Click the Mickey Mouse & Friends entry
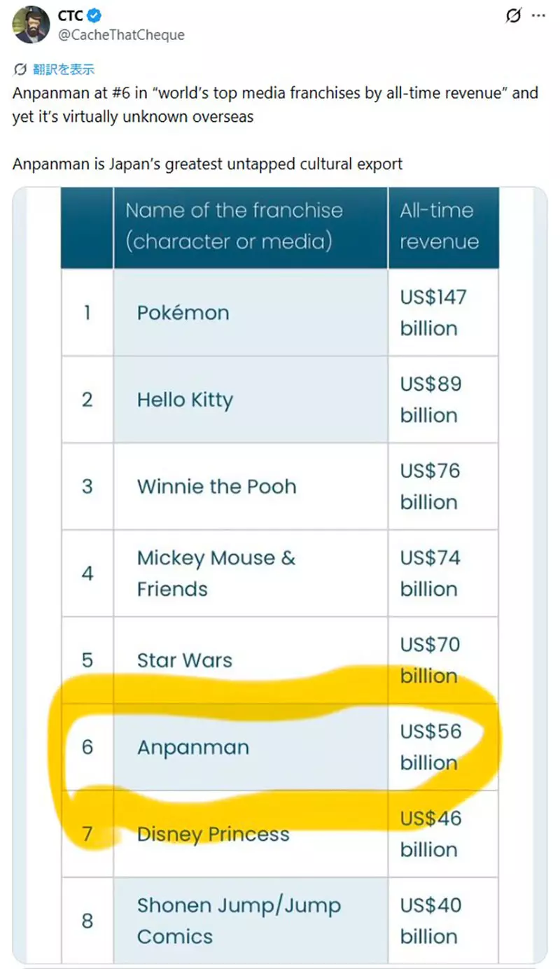560x969 pixels. tap(216, 573)
